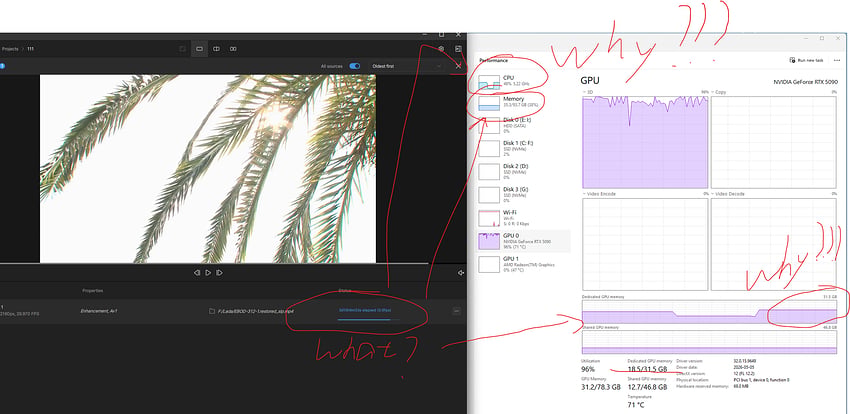
Task: Open the options button at the export row's end
Action: click(456, 311)
